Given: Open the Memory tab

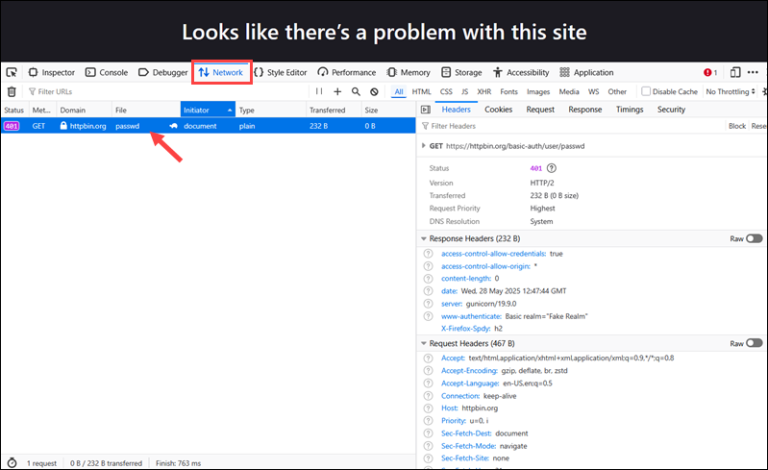Looking at the screenshot, I should click(408, 72).
